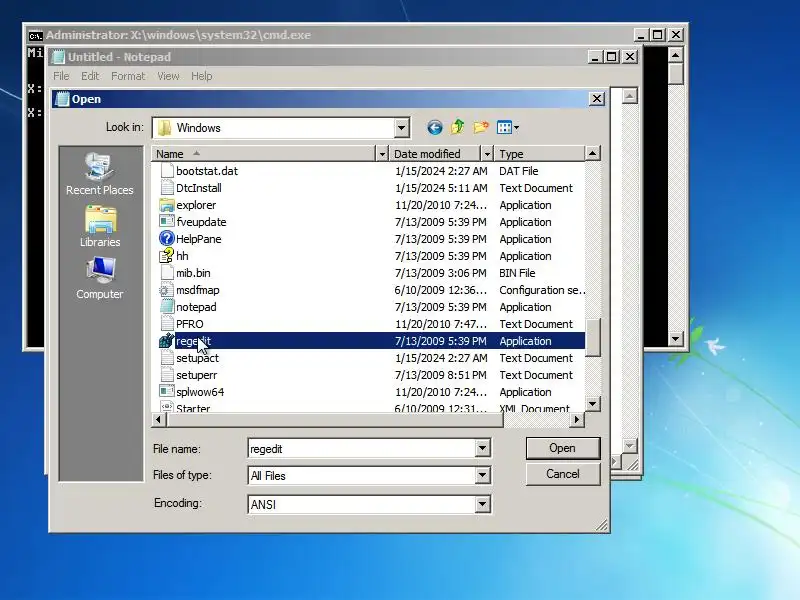Sort the list by Name column header
The image size is (800, 600).
coord(263,154)
